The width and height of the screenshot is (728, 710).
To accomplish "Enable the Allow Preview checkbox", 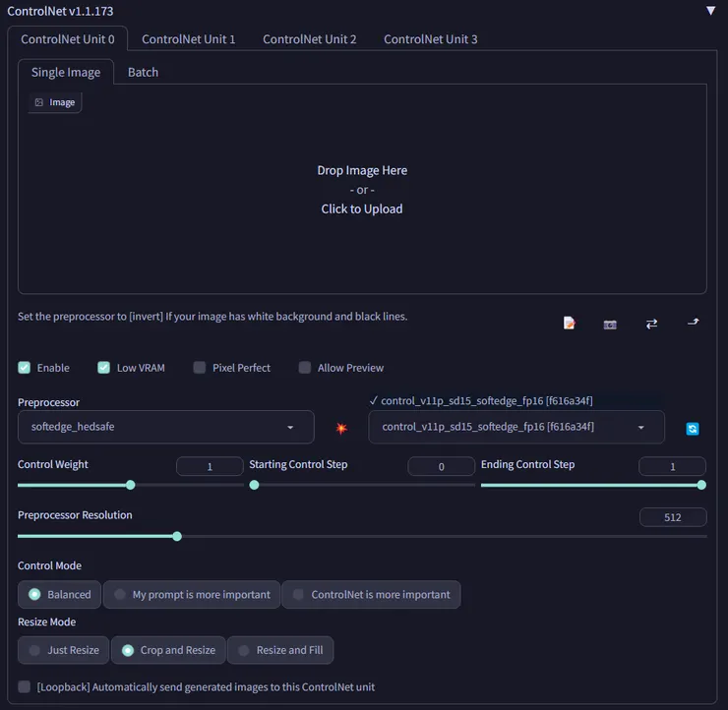I will 305,368.
